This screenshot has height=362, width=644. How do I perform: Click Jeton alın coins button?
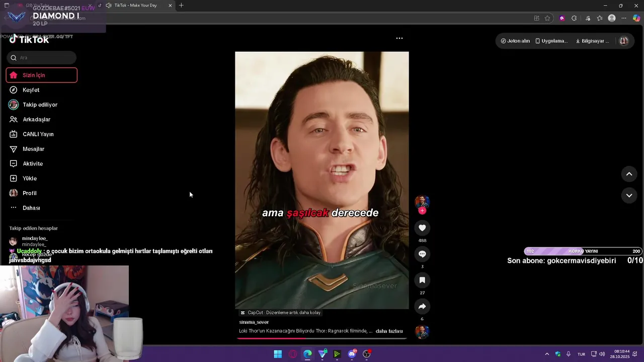[515, 41]
